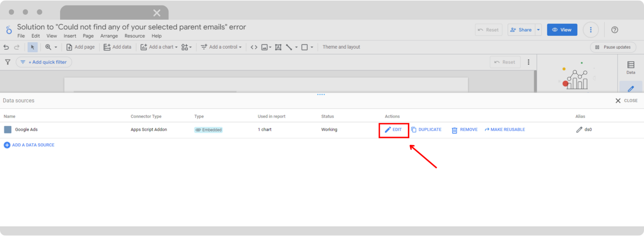Click Pause updates button
The image size is (644, 236).
(x=613, y=47)
